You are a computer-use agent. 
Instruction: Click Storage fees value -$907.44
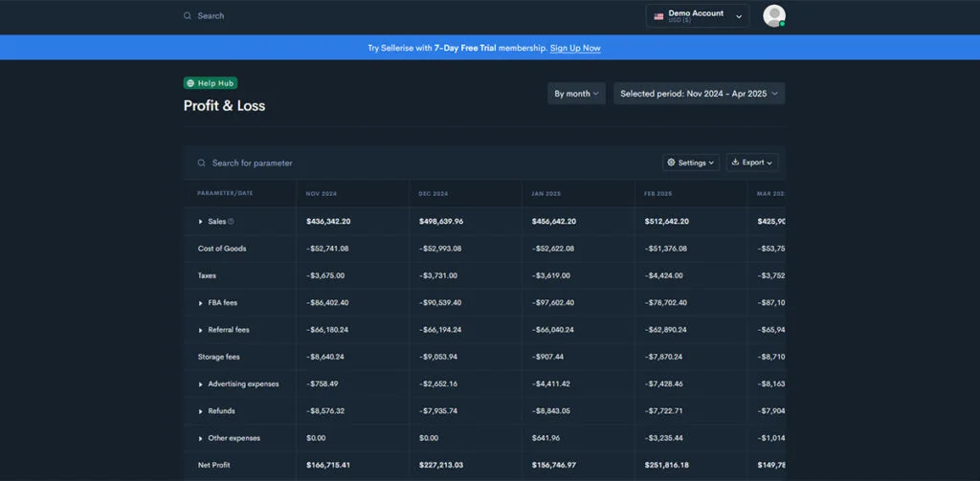coord(550,358)
